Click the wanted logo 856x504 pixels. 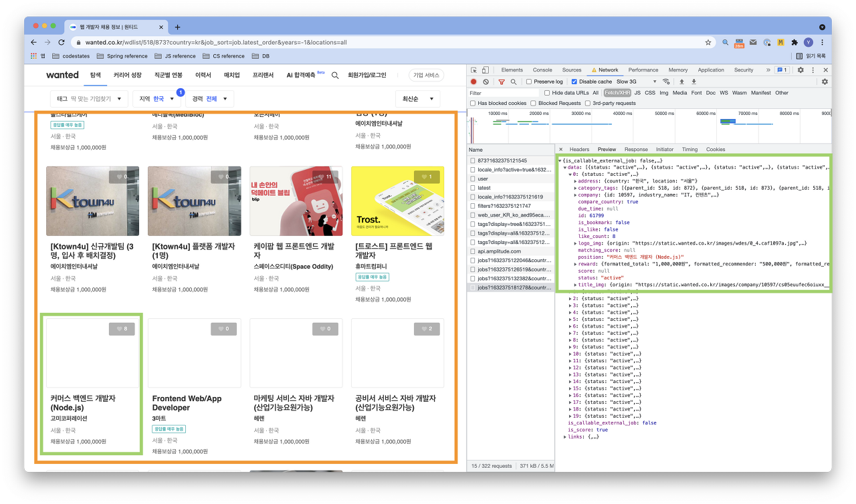click(62, 75)
